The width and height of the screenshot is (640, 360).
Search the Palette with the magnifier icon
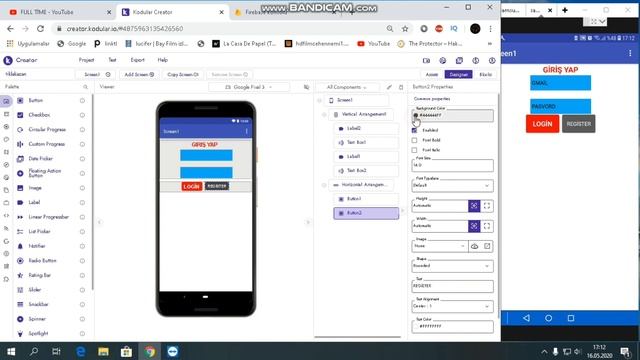[x=85, y=87]
